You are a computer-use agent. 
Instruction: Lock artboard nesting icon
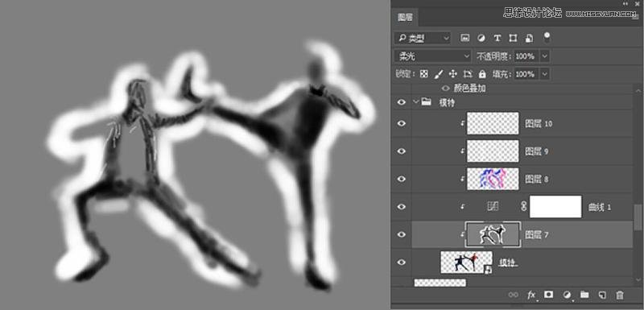click(x=468, y=74)
